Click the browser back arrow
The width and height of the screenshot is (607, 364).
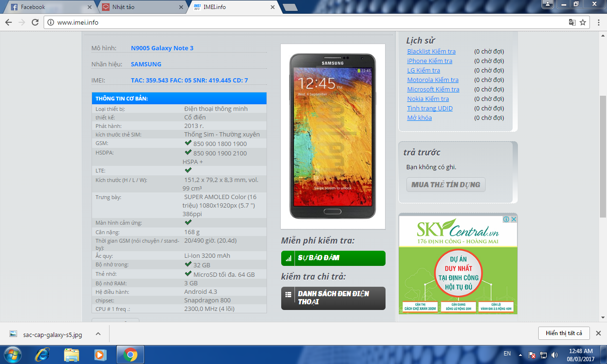[x=9, y=22]
